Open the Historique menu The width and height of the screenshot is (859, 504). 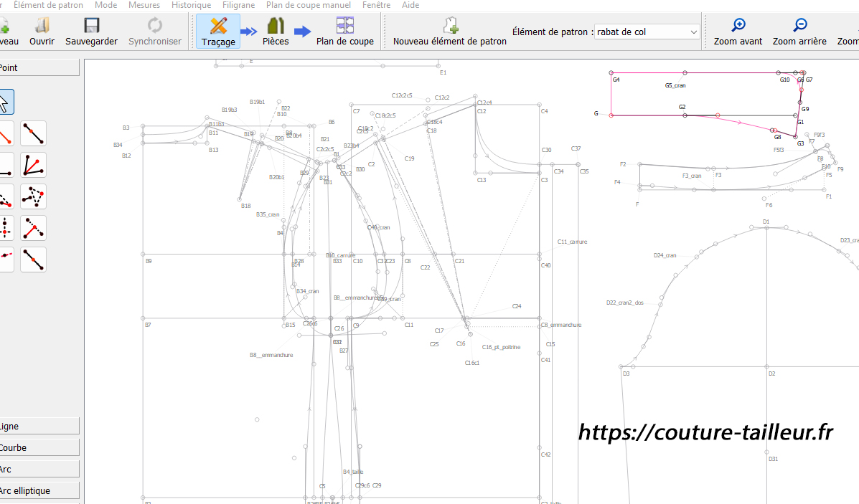191,5
